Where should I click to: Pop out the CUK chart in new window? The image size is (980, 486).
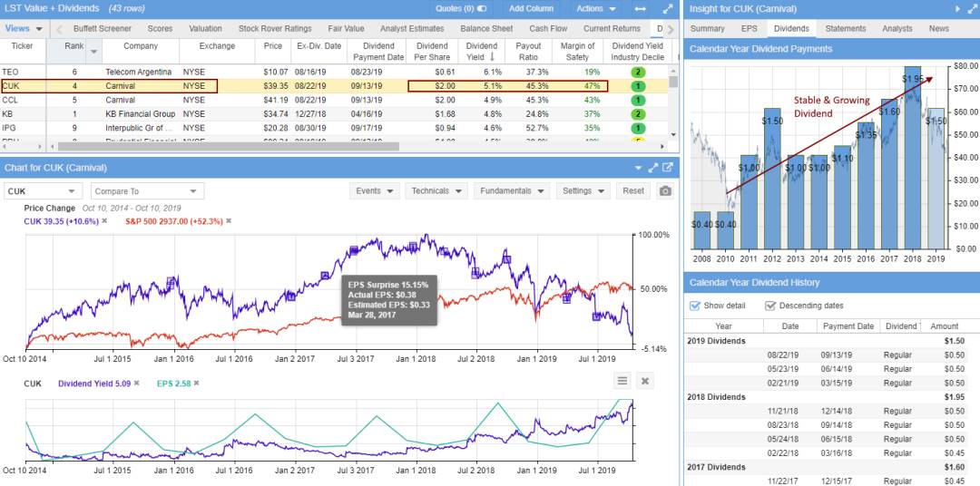click(x=668, y=168)
